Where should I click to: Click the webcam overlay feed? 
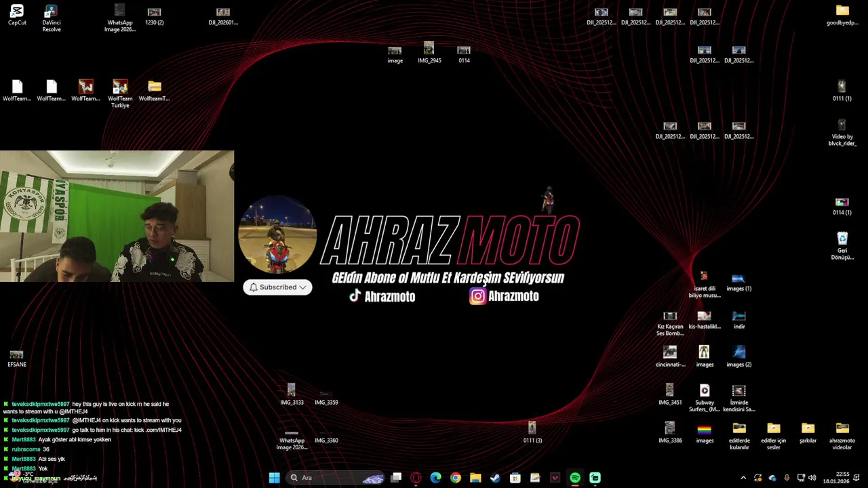[117, 216]
